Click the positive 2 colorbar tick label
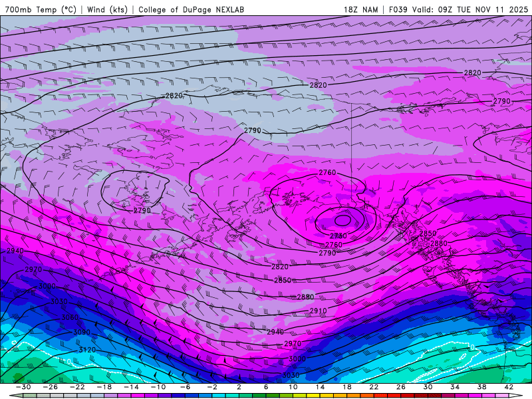Screen dimensions: 532x399 click(239, 387)
